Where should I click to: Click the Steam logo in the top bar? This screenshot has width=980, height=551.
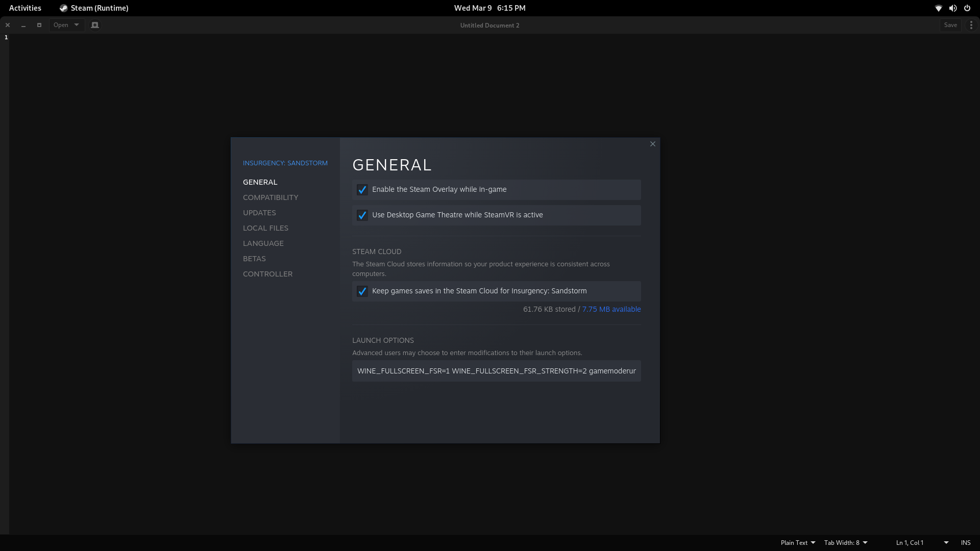[x=63, y=8]
